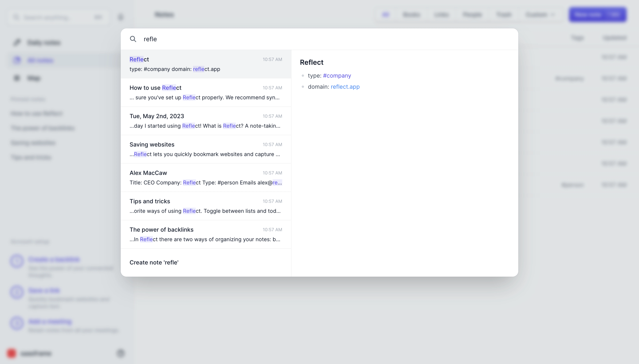Click the Map sidebar icon

coord(17,78)
